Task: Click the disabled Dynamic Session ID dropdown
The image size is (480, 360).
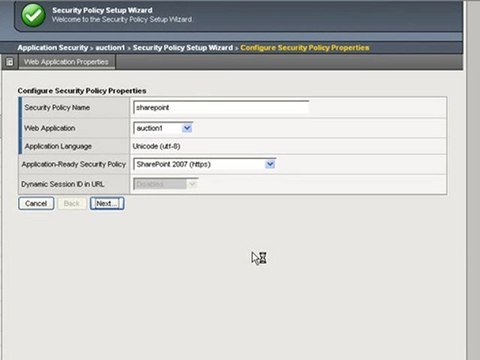Action: [x=165, y=184]
